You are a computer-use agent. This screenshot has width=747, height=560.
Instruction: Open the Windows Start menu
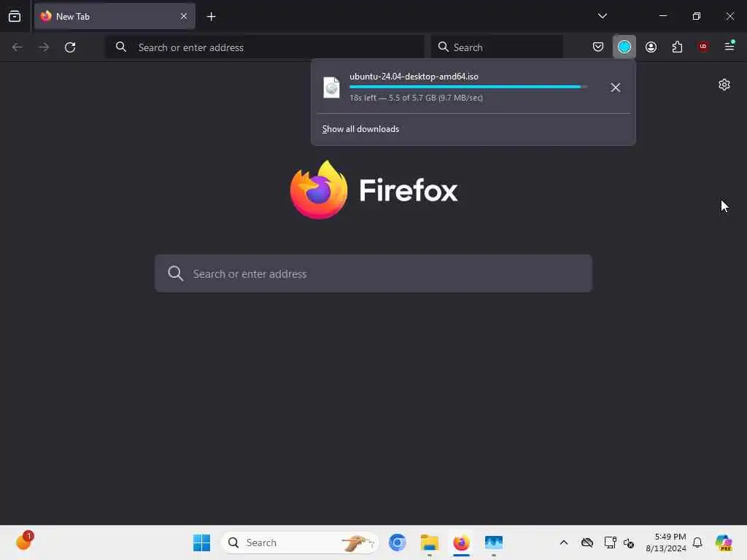click(x=201, y=542)
